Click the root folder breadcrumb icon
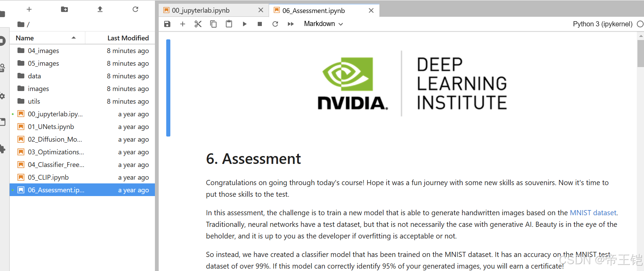Viewport: 644px width, 271px height. (x=21, y=24)
